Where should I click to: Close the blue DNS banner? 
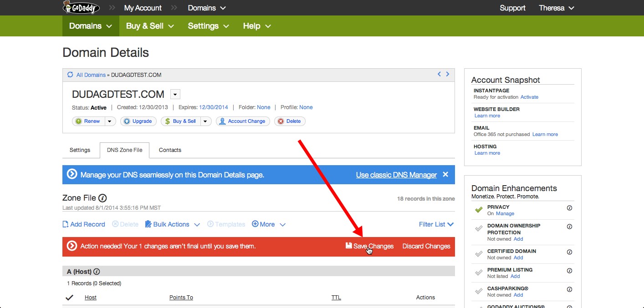[445, 174]
